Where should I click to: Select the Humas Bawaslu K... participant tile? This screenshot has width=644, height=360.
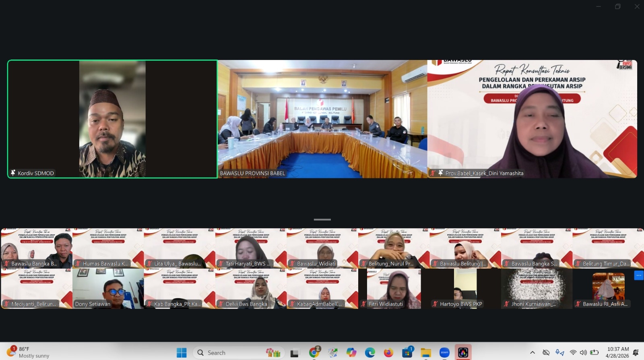pyautogui.click(x=108, y=248)
